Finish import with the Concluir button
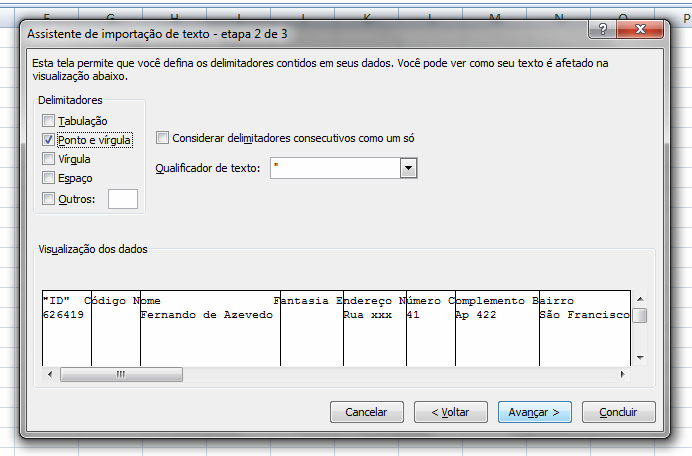692x456 pixels. 618,412
